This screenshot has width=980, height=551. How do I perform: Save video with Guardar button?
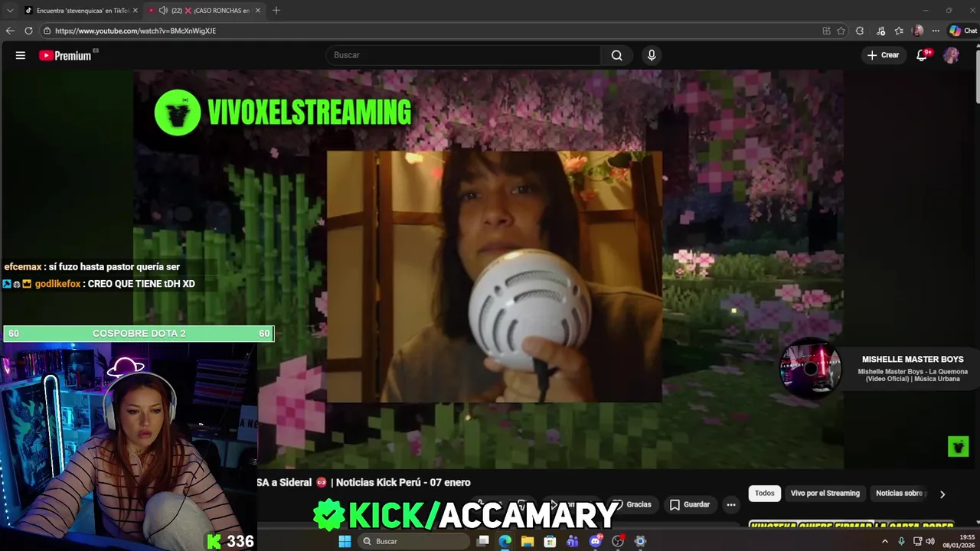click(x=690, y=504)
